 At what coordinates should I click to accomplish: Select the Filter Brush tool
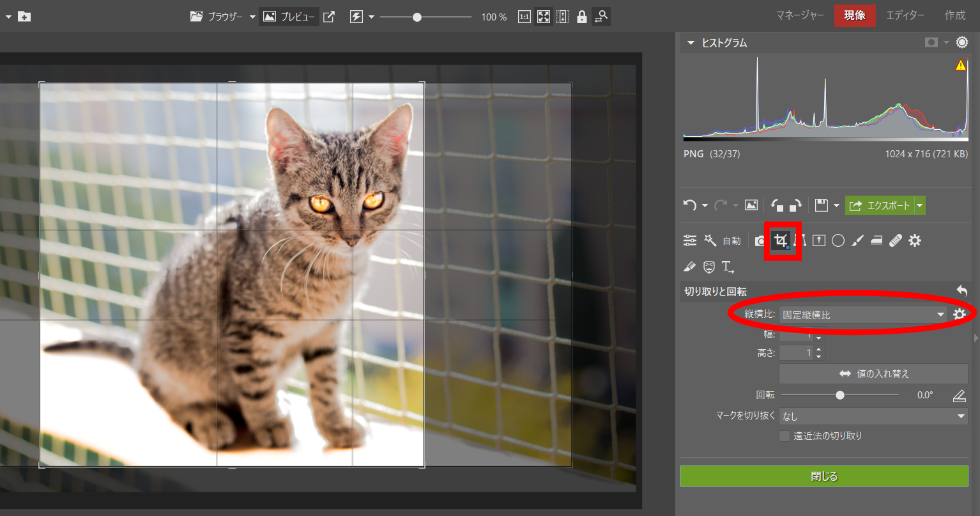click(x=857, y=240)
